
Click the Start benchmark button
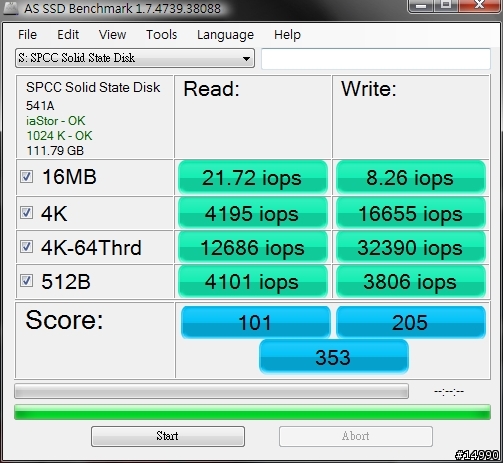point(168,436)
